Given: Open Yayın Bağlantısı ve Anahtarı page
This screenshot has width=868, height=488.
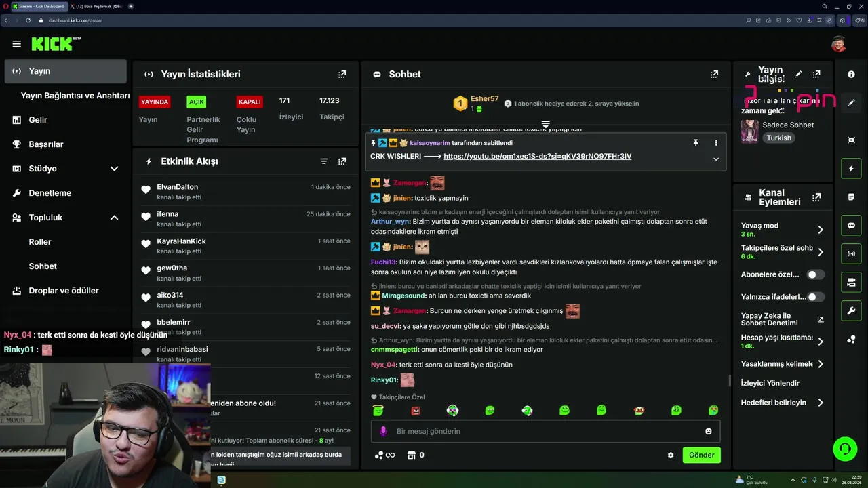Looking at the screenshot, I should pos(75,96).
